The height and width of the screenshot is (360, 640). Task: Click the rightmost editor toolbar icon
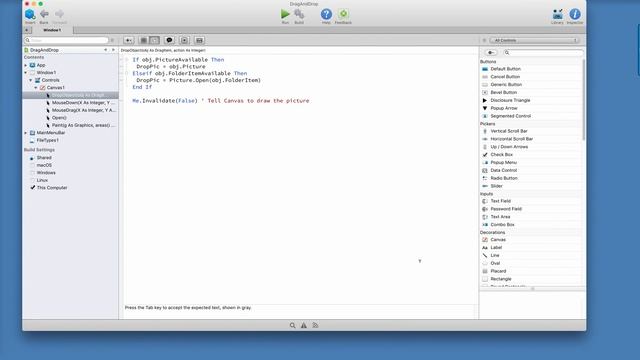199,40
